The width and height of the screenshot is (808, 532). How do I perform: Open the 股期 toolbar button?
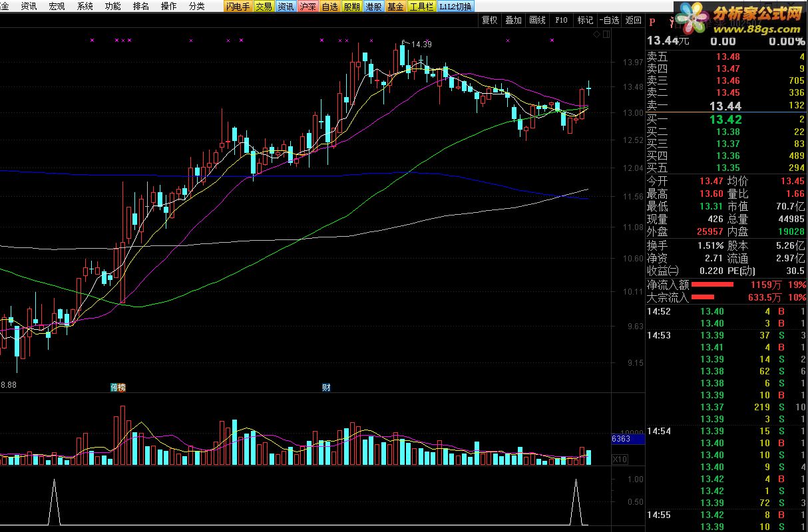[x=351, y=7]
